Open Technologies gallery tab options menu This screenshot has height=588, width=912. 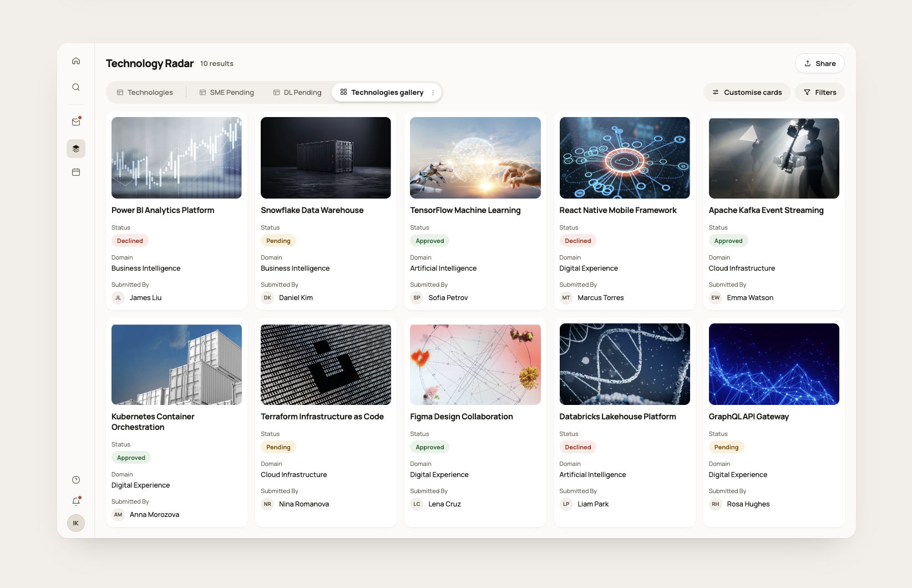tap(433, 93)
